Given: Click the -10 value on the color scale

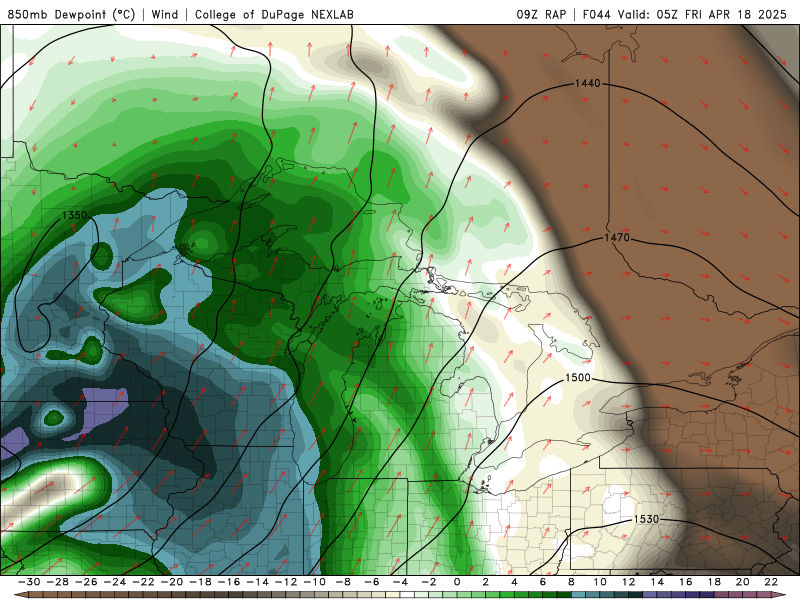Looking at the screenshot, I should 314,582.
